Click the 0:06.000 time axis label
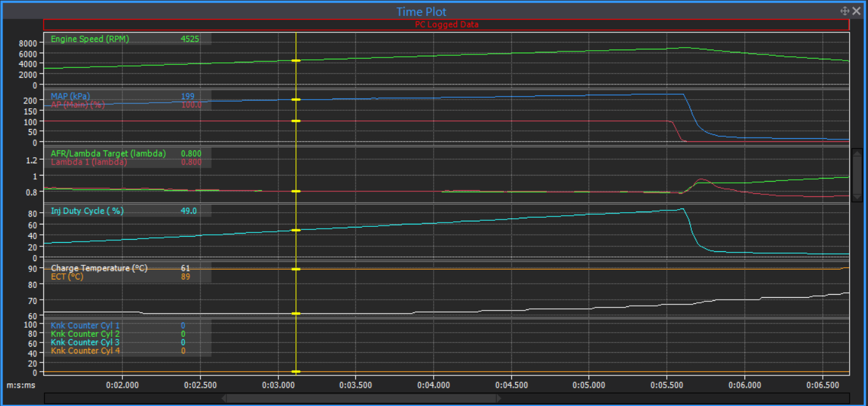Screen dimensions: 868x406 (744, 386)
